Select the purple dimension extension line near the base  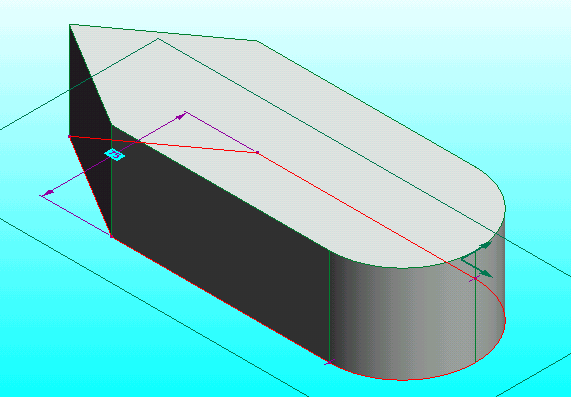point(76,216)
